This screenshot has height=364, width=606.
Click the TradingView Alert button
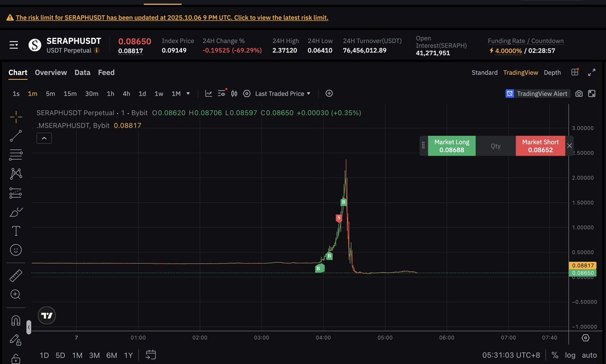coord(538,93)
